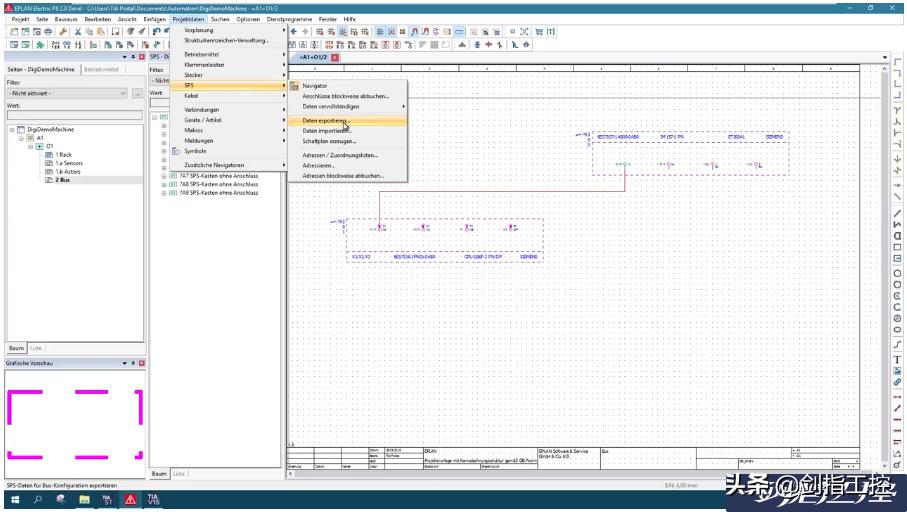Click the Copy icon in the toolbar

(x=89, y=31)
